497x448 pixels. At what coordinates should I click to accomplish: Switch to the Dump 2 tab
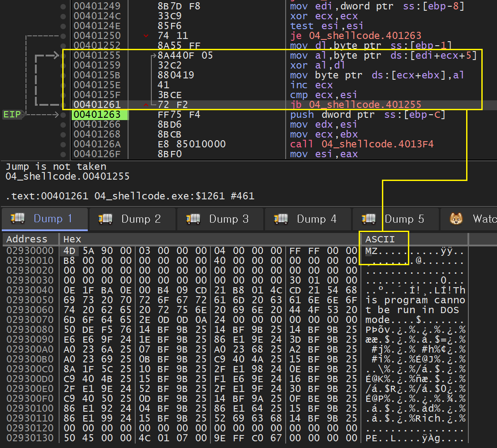click(133, 219)
